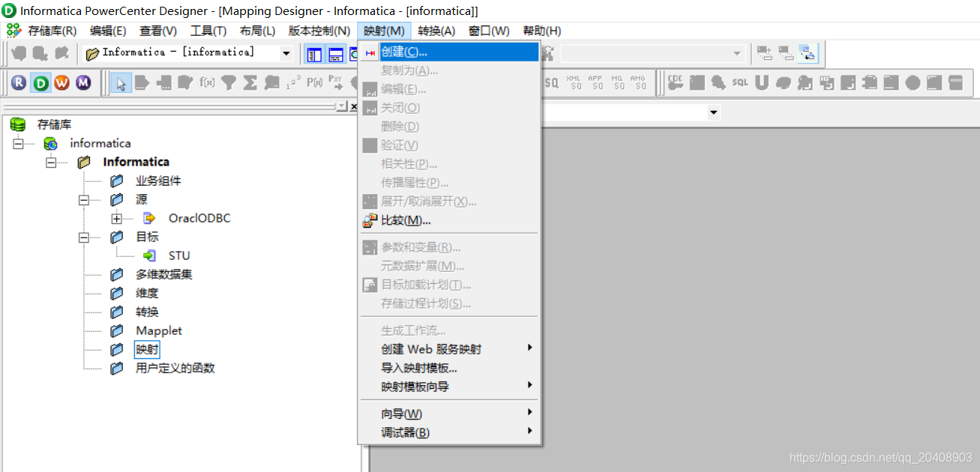Viewport: 980px width, 472px height.
Task: Open the 存储库(R) menu
Action: coord(52,31)
